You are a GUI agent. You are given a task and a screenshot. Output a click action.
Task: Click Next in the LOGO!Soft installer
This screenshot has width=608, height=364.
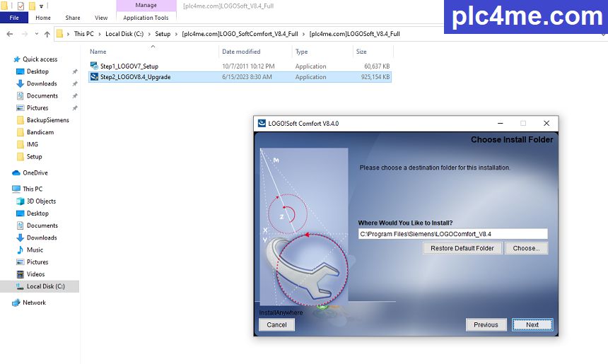(532, 324)
